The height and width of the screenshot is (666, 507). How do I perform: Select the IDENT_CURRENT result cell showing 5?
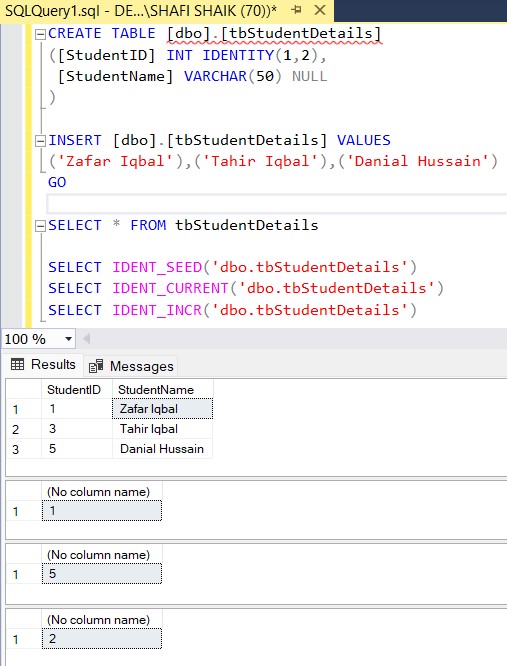(102, 573)
